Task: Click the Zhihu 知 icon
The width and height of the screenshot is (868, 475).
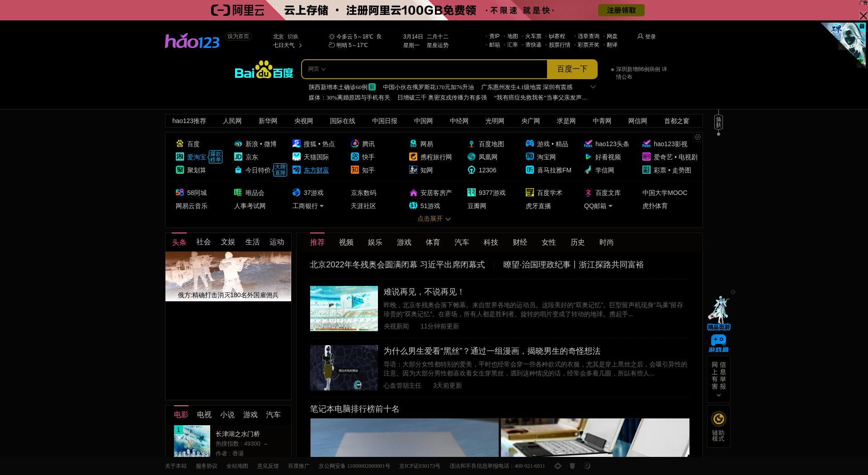Action: (x=355, y=170)
